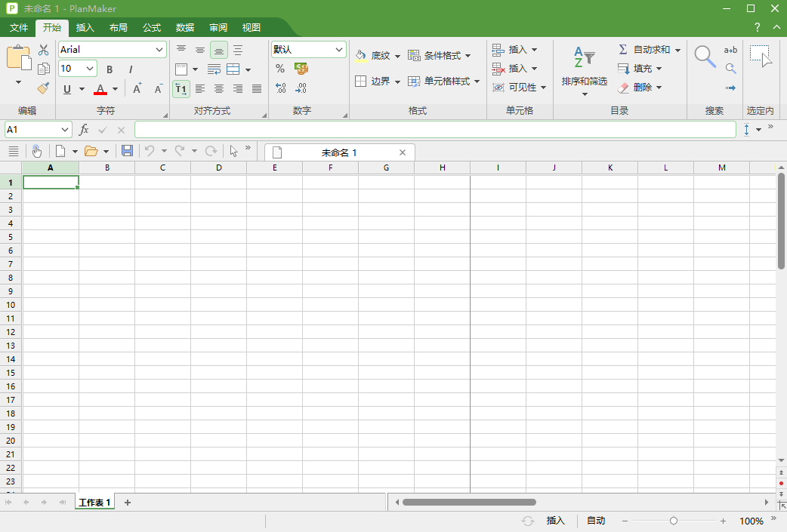Open the magnifier search icon
The width and height of the screenshot is (787, 532).
(x=705, y=55)
